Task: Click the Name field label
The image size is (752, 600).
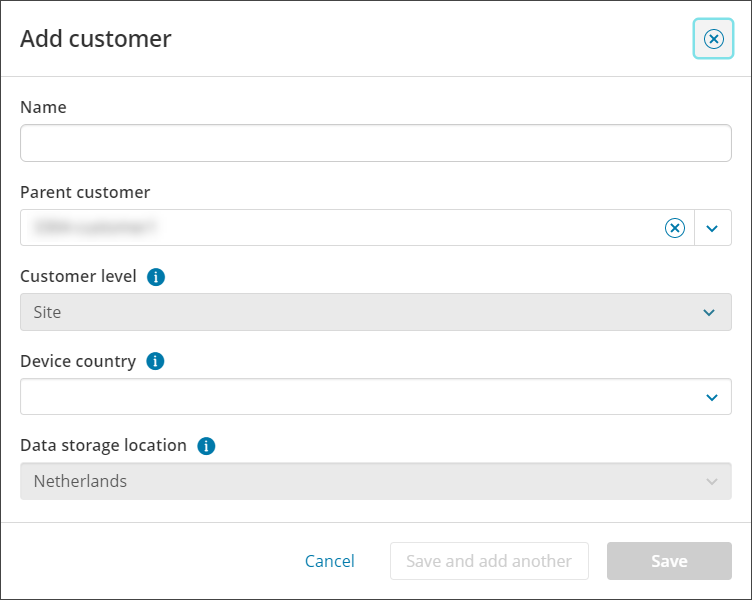Action: [43, 107]
